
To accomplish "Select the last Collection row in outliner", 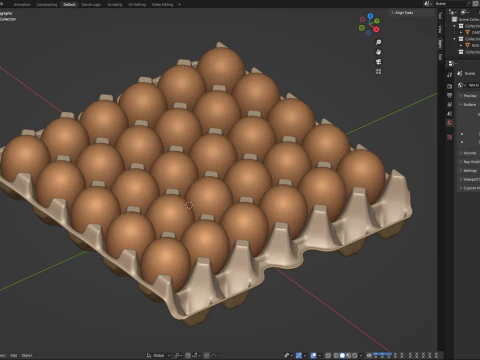I will (469, 52).
